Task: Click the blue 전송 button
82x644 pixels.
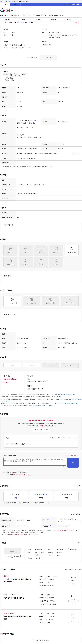Action: [73, 462]
